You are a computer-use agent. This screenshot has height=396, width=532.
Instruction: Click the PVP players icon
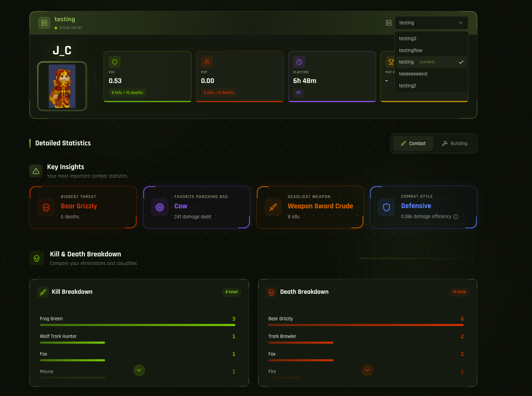207,62
